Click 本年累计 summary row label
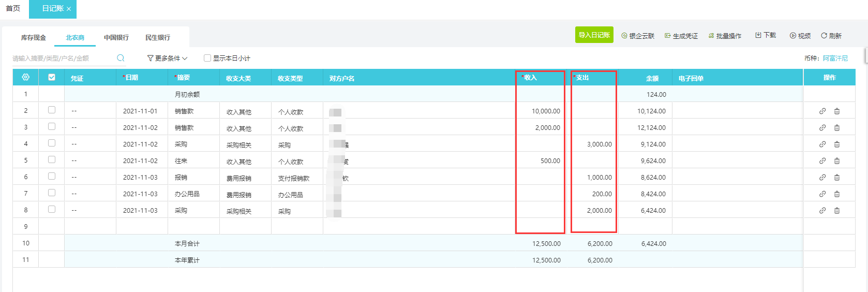 (187, 260)
